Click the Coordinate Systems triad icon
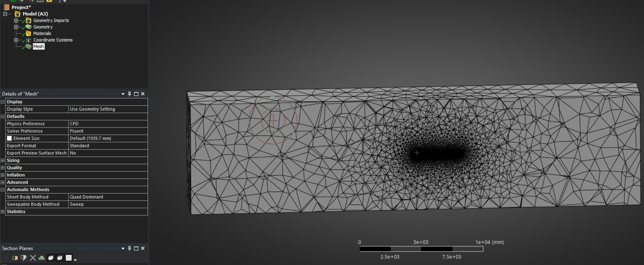 [x=28, y=40]
